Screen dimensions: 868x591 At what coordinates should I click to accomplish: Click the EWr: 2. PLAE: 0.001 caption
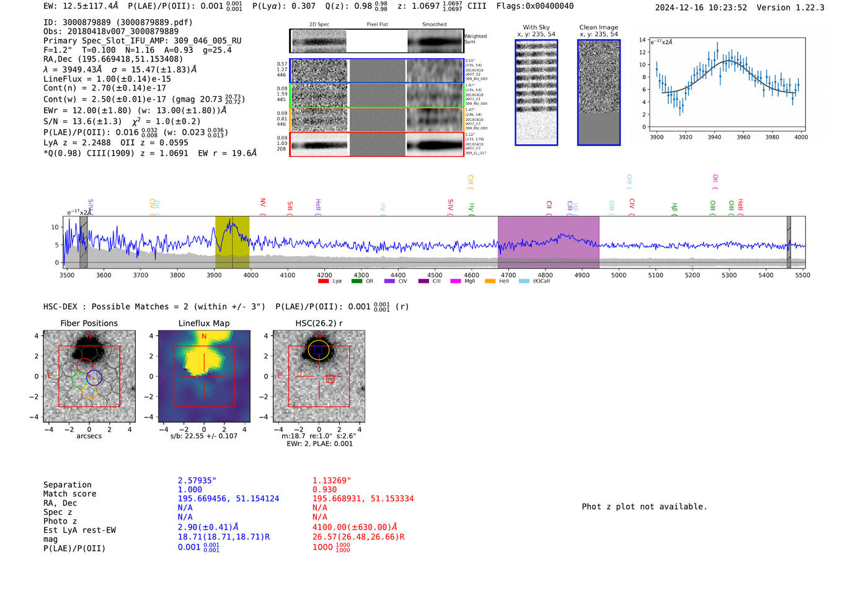[x=319, y=444]
